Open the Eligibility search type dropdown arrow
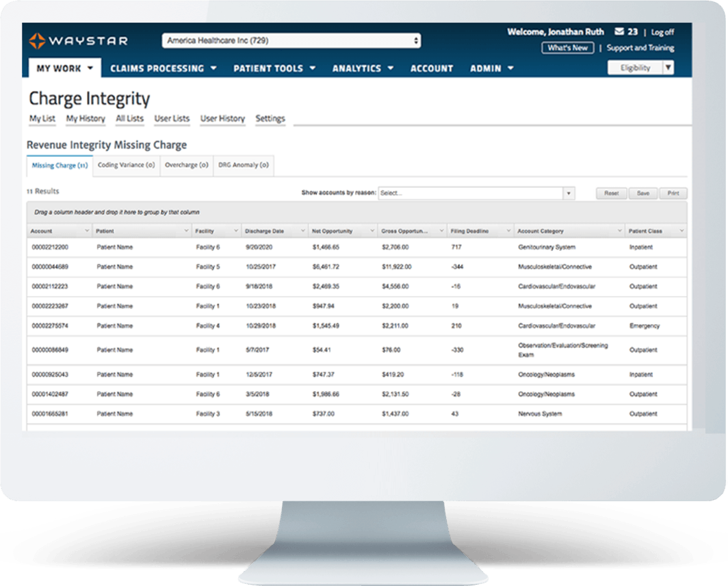Image resolution: width=728 pixels, height=586 pixels. (x=666, y=67)
